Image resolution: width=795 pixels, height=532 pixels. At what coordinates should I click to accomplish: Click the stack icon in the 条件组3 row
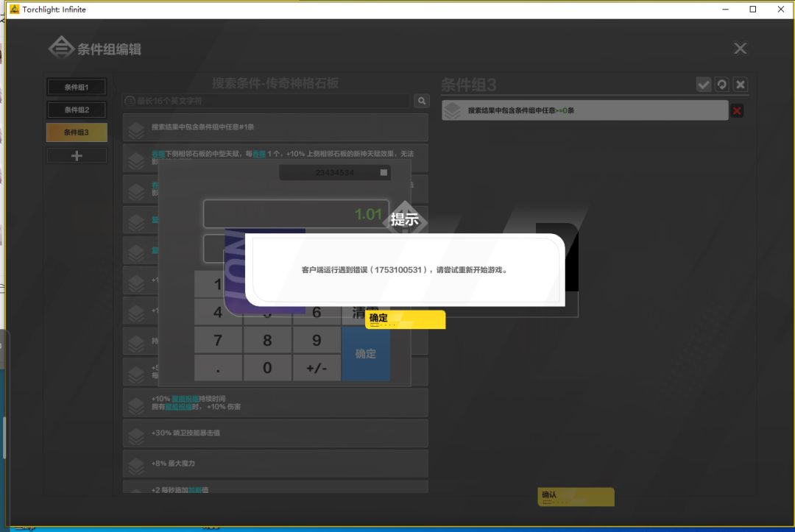tap(452, 111)
